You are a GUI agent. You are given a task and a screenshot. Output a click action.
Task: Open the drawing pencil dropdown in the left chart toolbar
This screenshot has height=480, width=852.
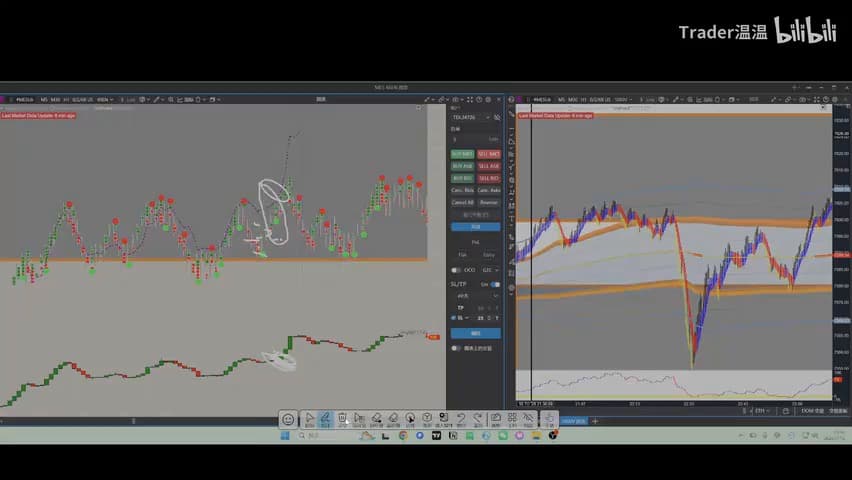158,99
